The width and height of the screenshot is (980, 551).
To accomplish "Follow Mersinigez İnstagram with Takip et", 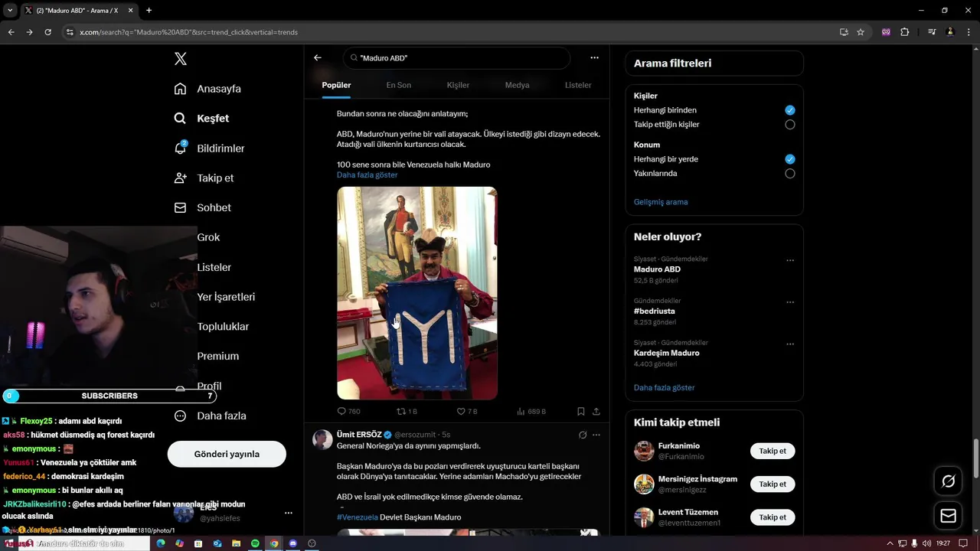I will coord(773,484).
